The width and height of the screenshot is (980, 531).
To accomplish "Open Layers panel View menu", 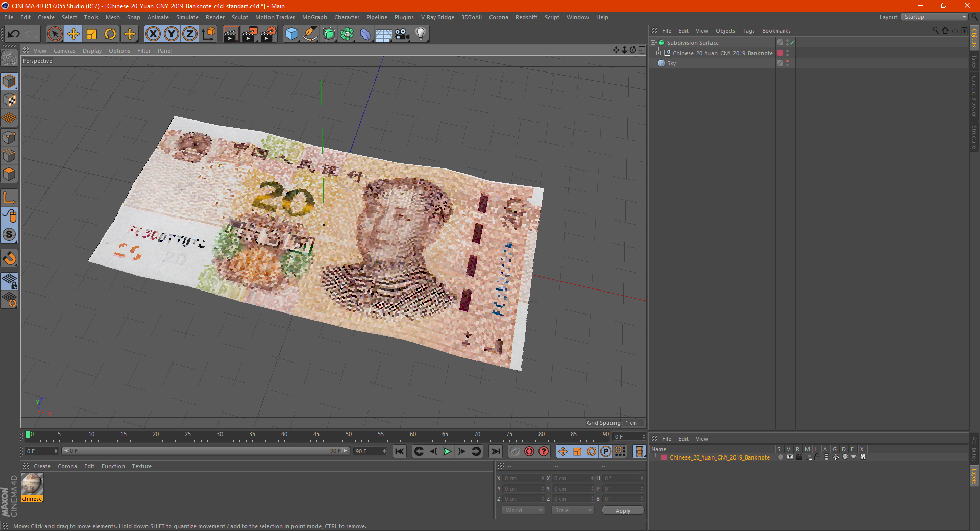I will click(x=702, y=439).
